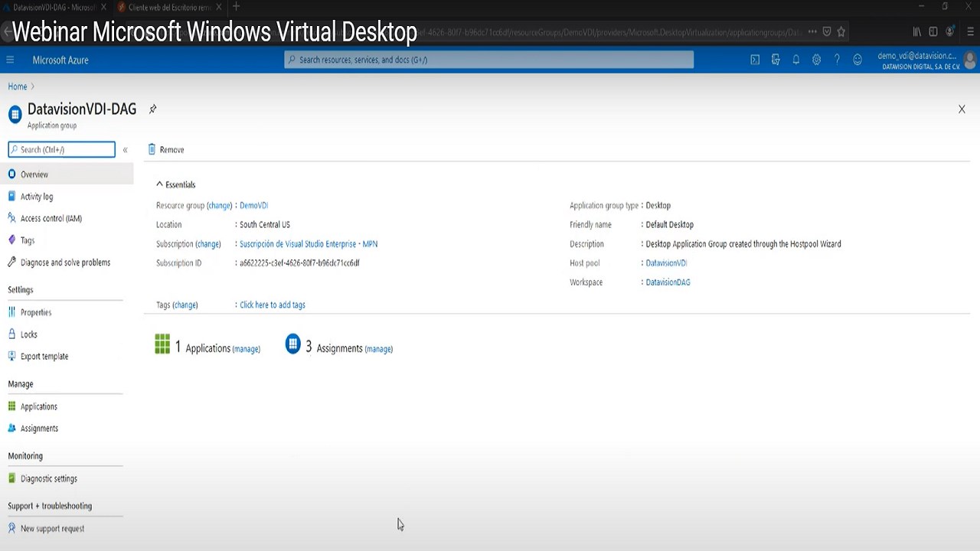Open the account avatar for demo_vdi

coord(971,60)
